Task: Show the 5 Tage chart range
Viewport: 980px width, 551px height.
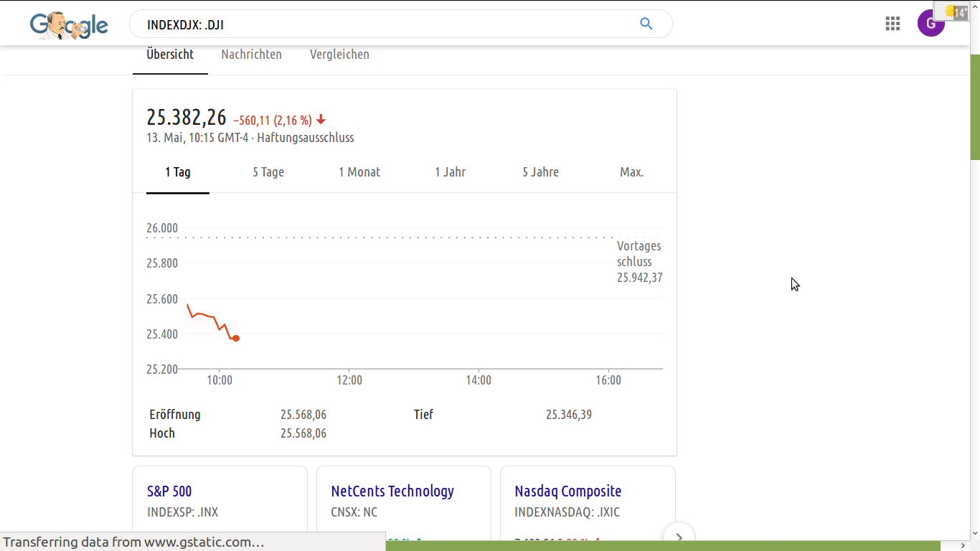Action: (268, 172)
